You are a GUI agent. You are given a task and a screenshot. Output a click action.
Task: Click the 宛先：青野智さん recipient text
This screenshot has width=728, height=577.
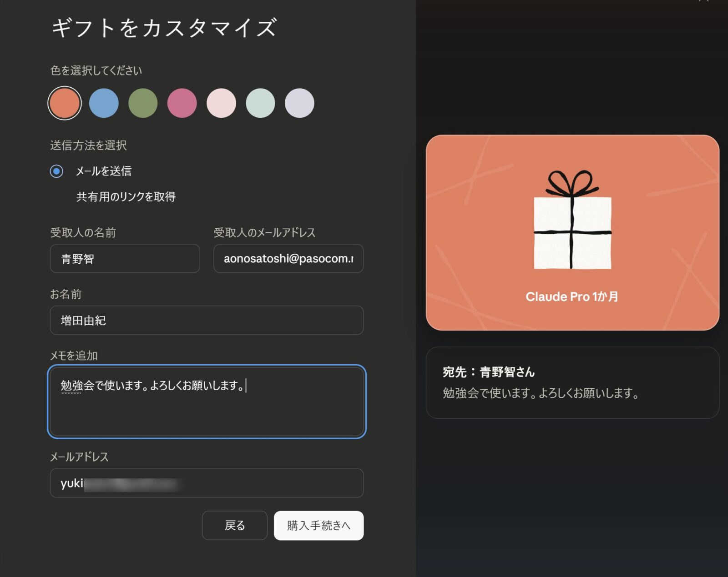pos(489,372)
